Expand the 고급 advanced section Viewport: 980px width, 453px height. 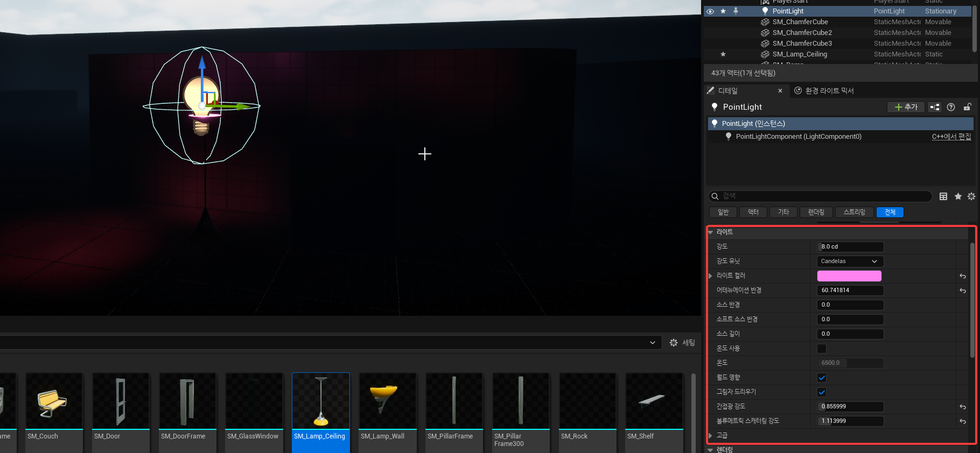point(711,436)
